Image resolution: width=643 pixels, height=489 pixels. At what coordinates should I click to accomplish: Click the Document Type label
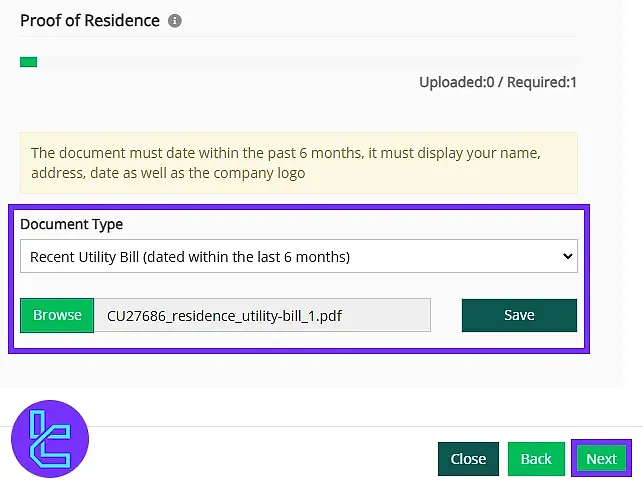click(x=71, y=224)
